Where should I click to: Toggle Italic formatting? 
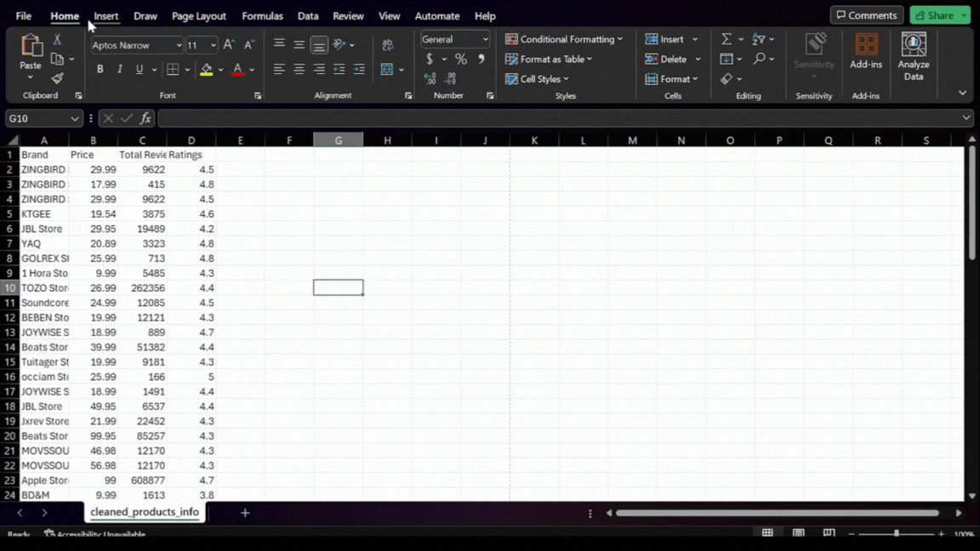[119, 70]
